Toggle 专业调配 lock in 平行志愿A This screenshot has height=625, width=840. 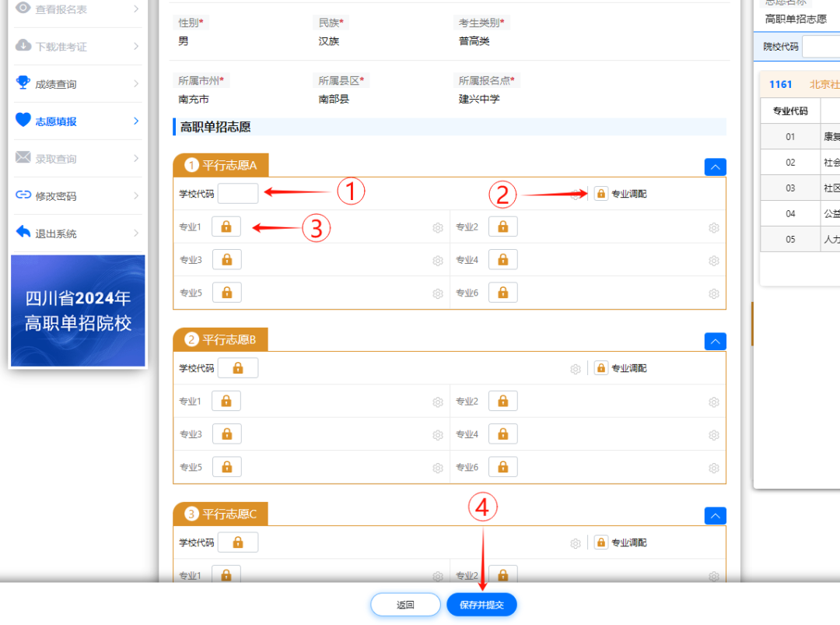pos(600,194)
